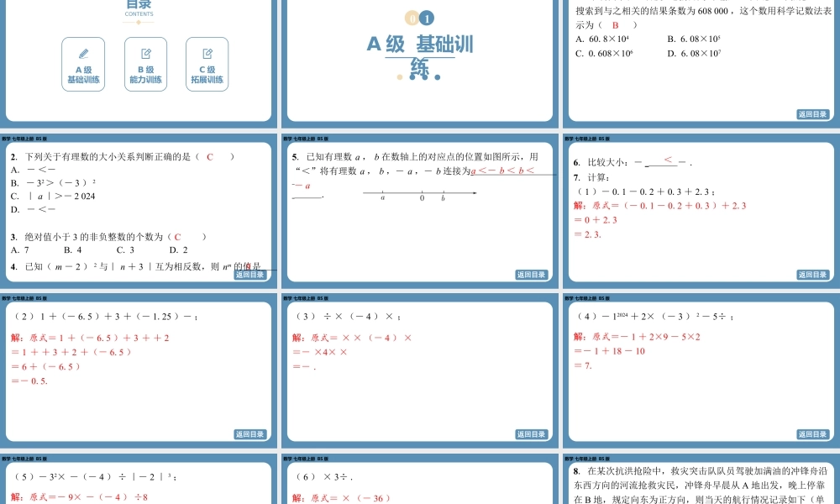Select the question 8 flood rescue slide
The height and width of the screenshot is (504, 840).
[x=700, y=483]
